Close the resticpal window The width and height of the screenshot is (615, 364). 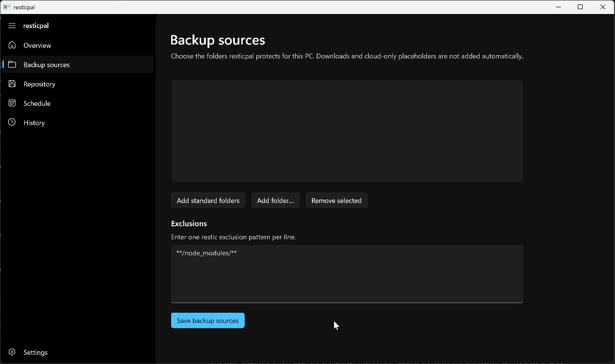pos(603,7)
